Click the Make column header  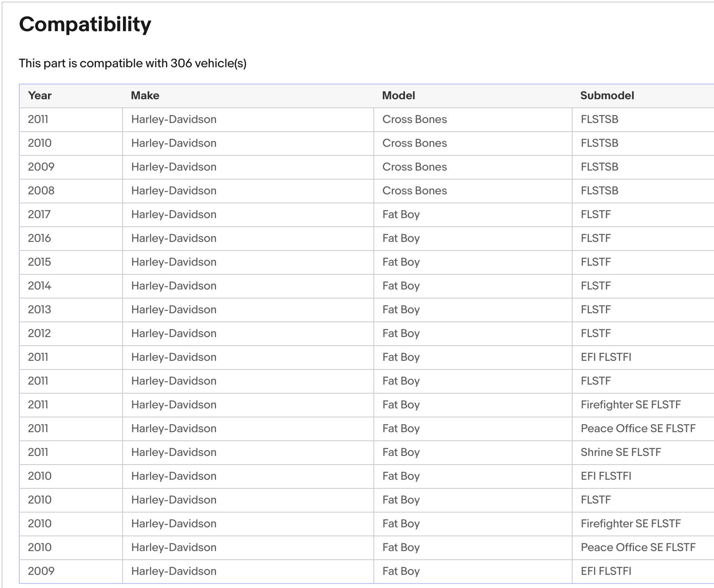click(145, 96)
